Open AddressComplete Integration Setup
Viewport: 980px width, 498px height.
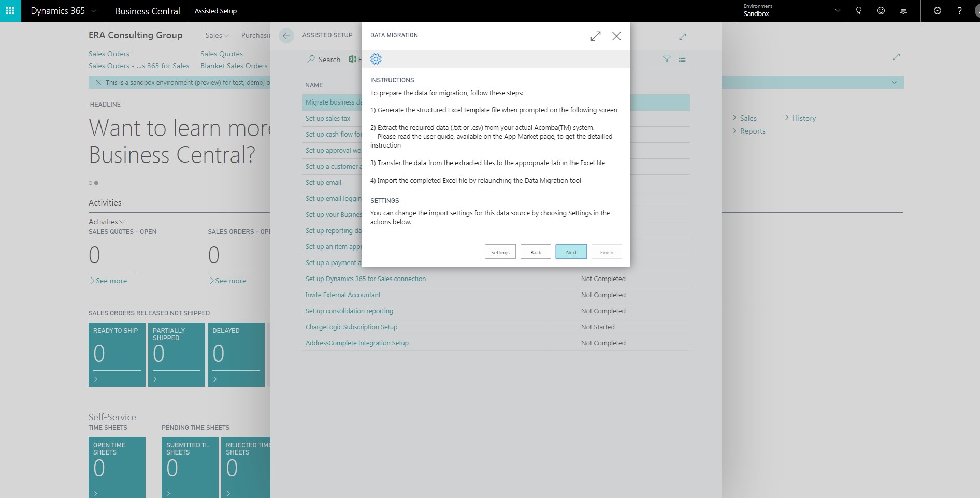pyautogui.click(x=357, y=343)
